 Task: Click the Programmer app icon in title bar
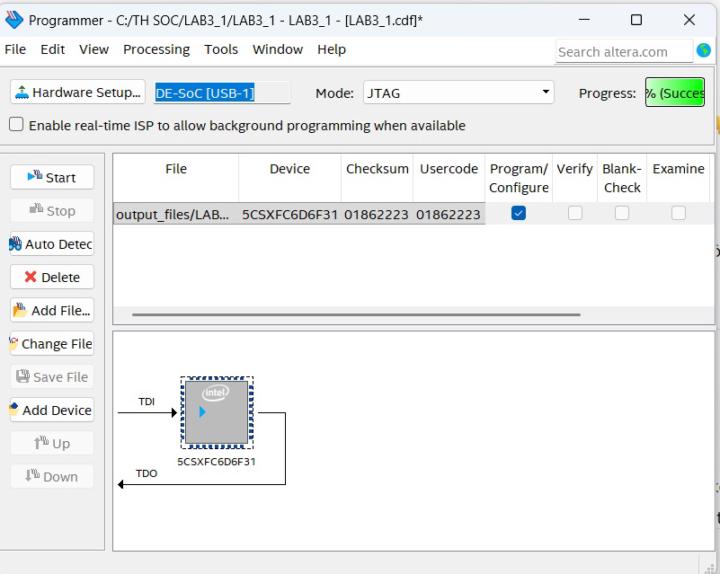[x=14, y=20]
